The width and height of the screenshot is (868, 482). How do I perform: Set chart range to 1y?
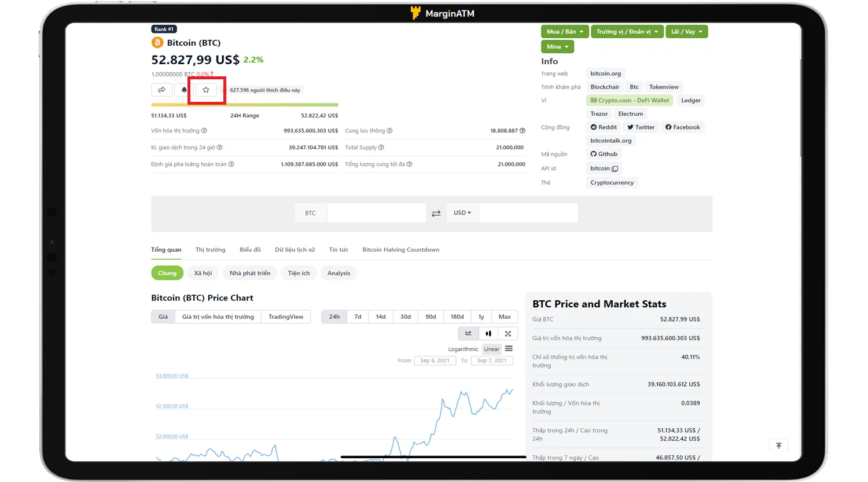click(x=481, y=317)
